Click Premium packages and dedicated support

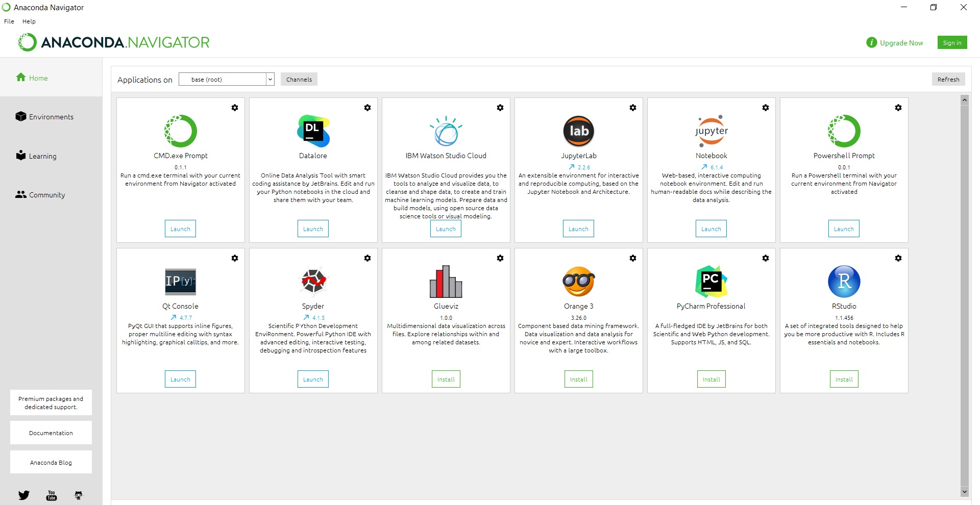(x=51, y=403)
